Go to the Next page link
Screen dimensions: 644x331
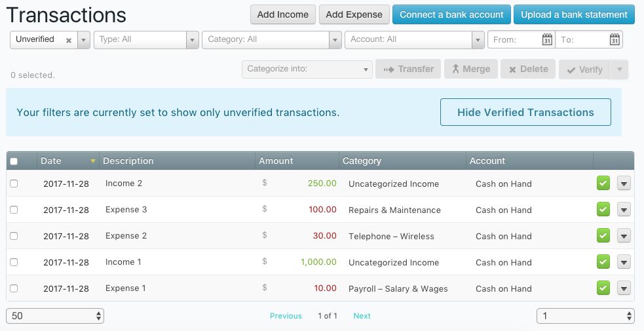coord(362,316)
